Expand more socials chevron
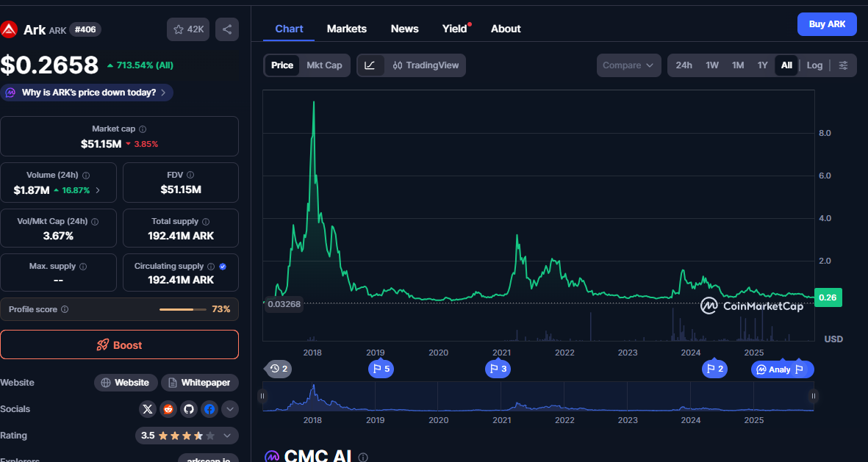868x462 pixels. [230, 409]
